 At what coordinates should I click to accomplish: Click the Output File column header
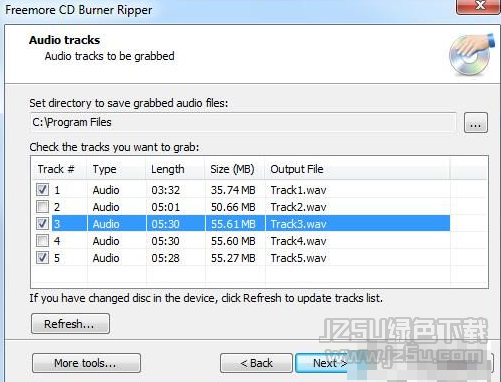pos(358,169)
